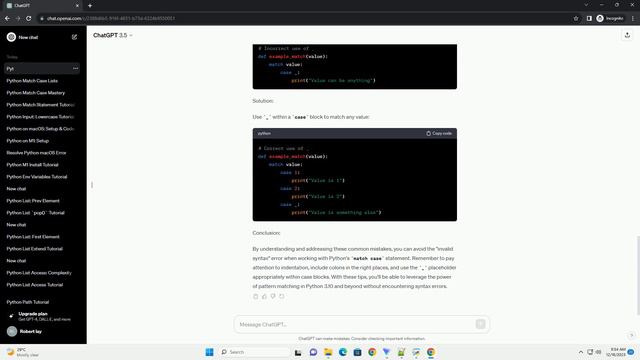Open the Chrome three-dot menu
The image size is (640, 360).
[633, 18]
